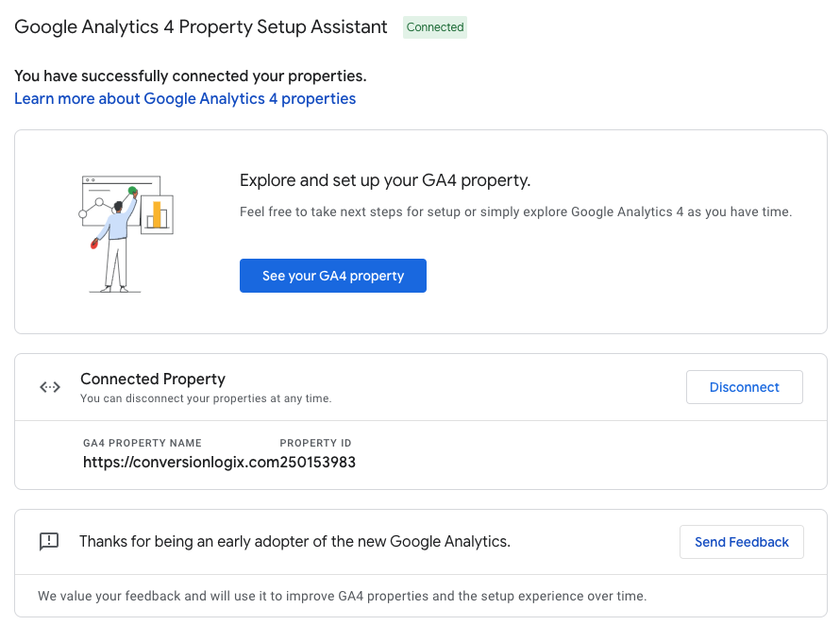Click the GA4 PROPERTY NAME column label
840x642 pixels.
143,443
